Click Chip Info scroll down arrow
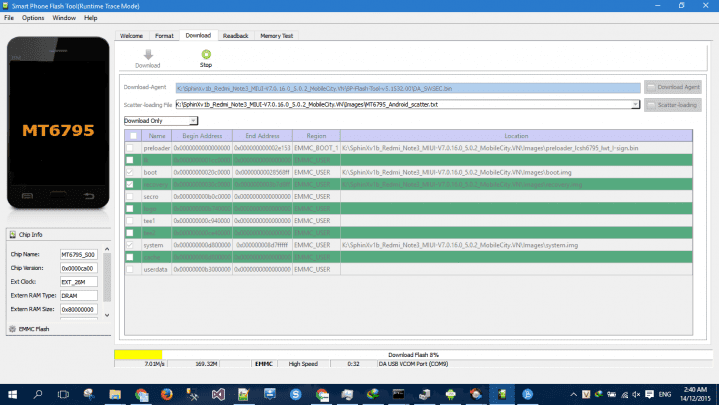 click(x=107, y=316)
